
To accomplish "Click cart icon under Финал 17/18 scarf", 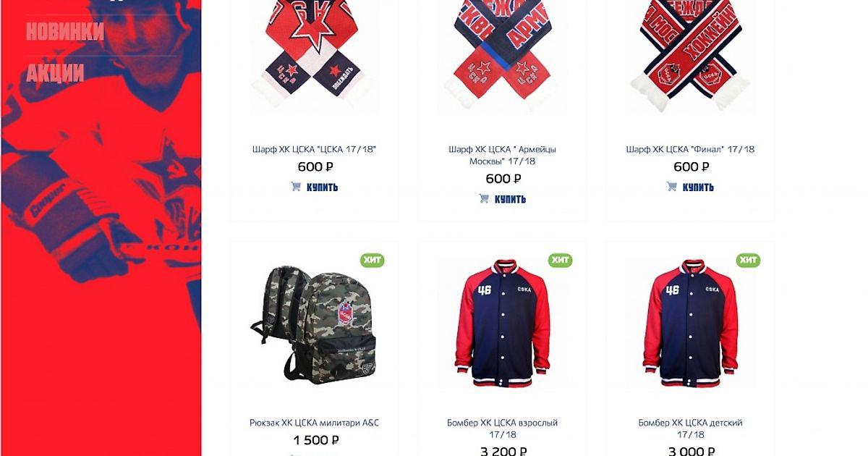I will coord(672,187).
